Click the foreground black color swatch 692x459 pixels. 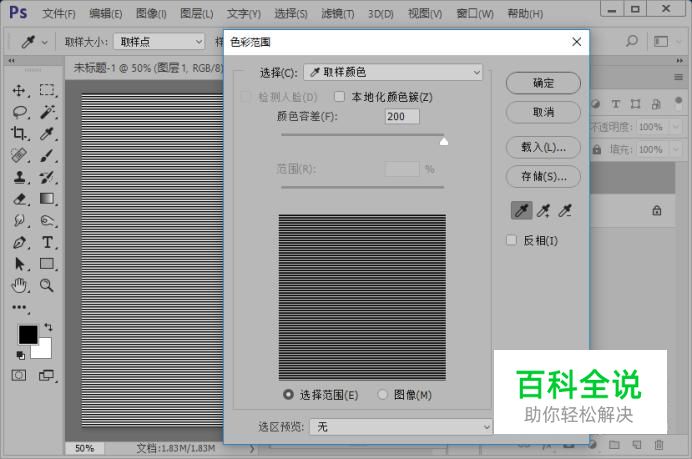pos(27,335)
